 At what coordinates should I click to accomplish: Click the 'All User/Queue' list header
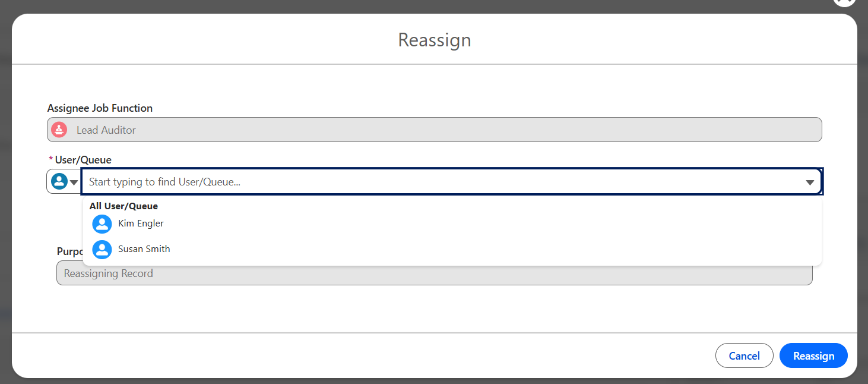pyautogui.click(x=123, y=206)
